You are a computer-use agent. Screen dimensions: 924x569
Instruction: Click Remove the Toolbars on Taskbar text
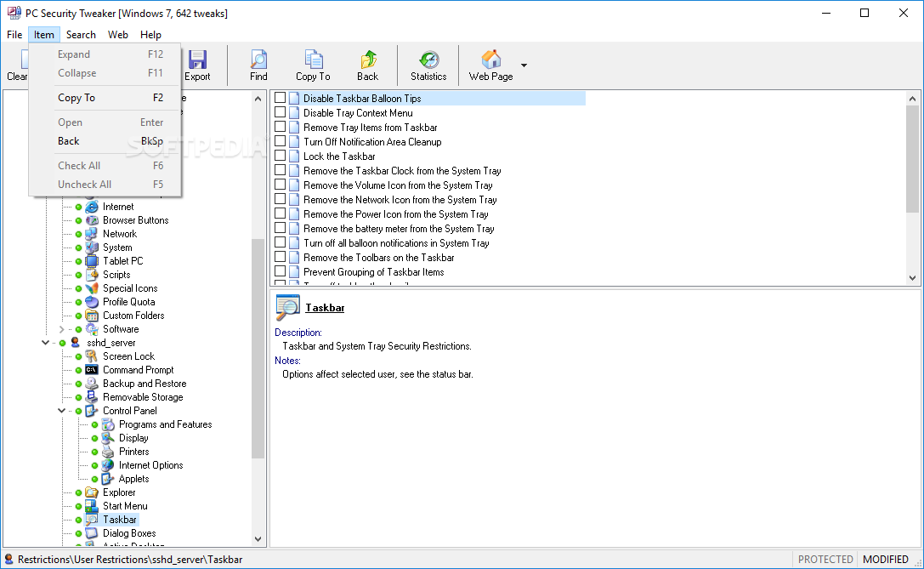coord(379,258)
